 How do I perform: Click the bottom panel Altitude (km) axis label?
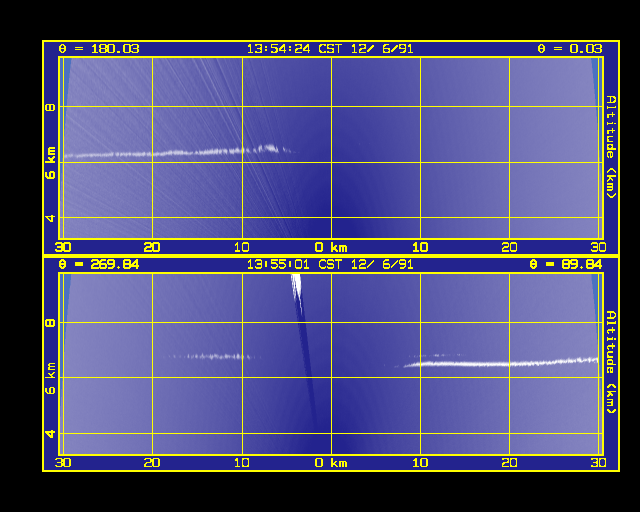[x=611, y=362]
